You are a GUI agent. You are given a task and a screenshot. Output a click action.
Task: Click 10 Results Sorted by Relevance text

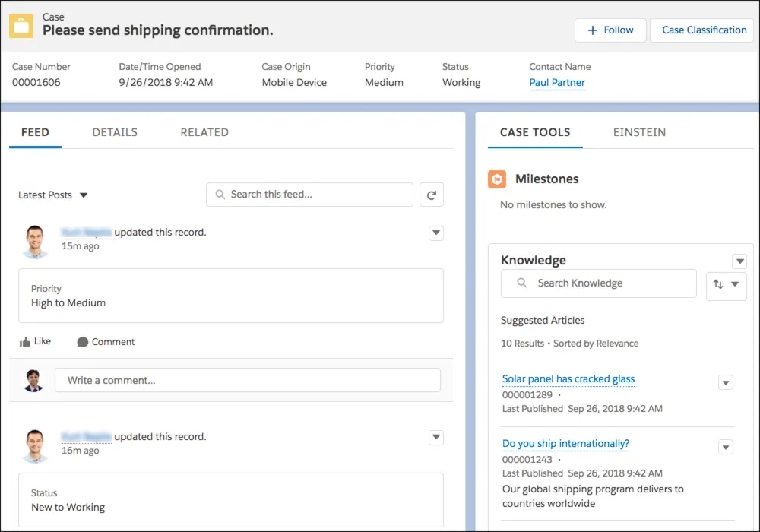tap(569, 344)
